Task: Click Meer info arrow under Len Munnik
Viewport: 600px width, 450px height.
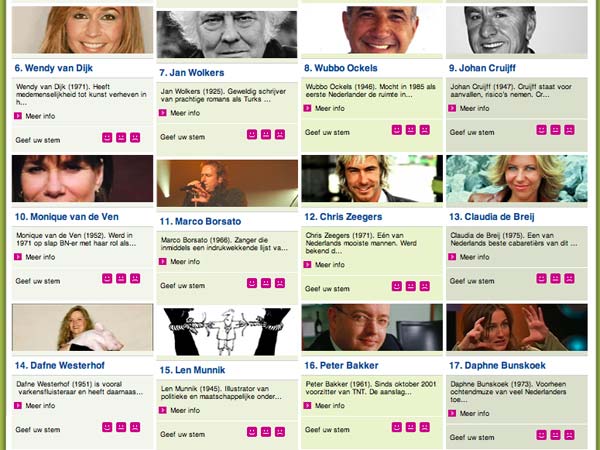Action: 163,410
